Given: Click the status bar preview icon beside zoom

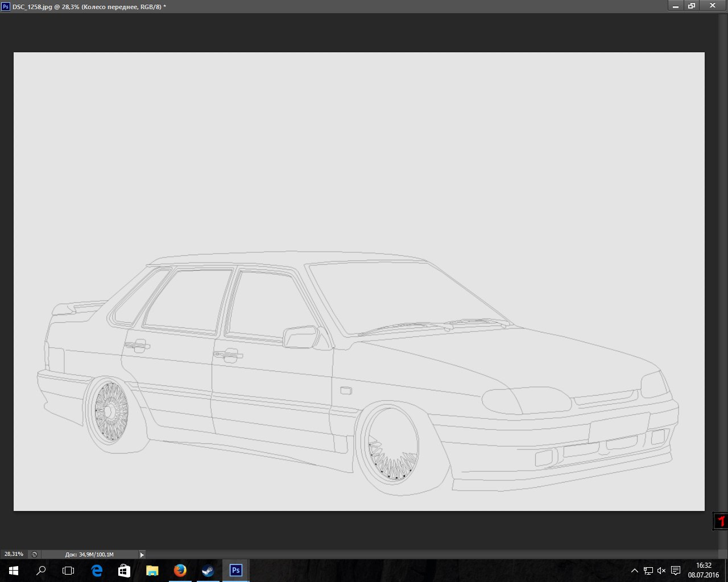Looking at the screenshot, I should point(34,554).
